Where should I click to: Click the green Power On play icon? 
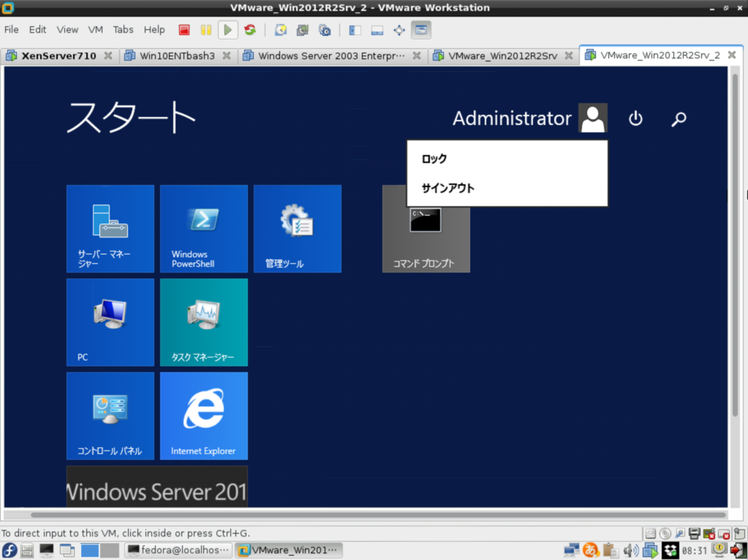click(228, 30)
